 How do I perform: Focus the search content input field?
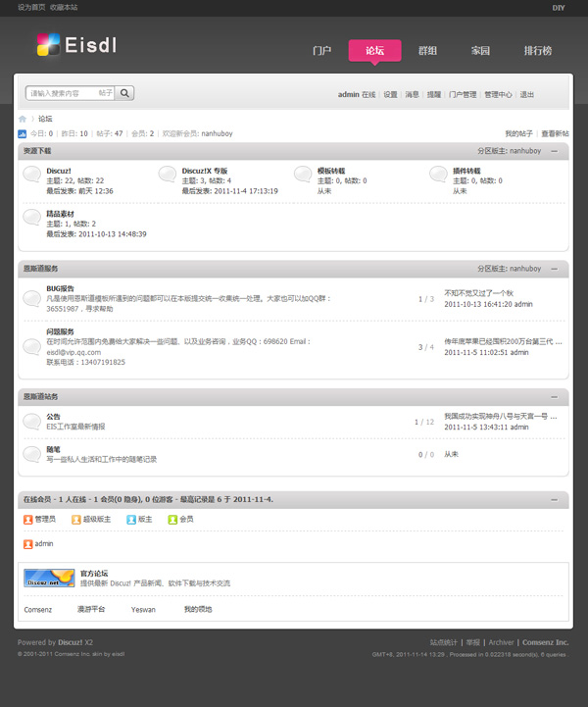coord(62,93)
